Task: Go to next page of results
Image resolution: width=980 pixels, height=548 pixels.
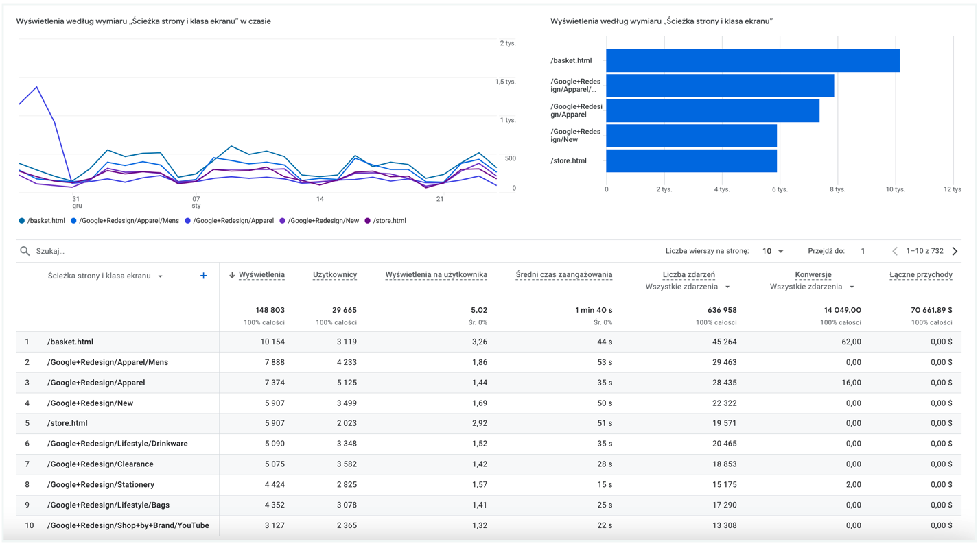Action: (x=955, y=251)
